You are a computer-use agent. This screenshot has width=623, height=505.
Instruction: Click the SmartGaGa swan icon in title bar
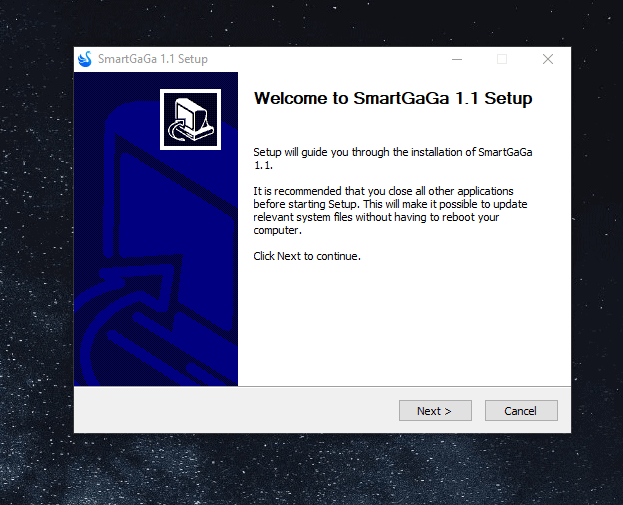click(85, 59)
